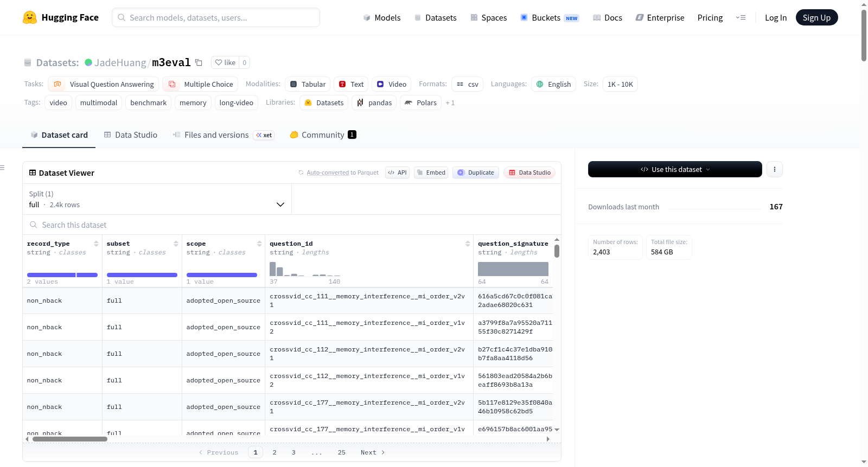Click the long-video tag
This screenshot has height=467, width=868.
coord(237,103)
